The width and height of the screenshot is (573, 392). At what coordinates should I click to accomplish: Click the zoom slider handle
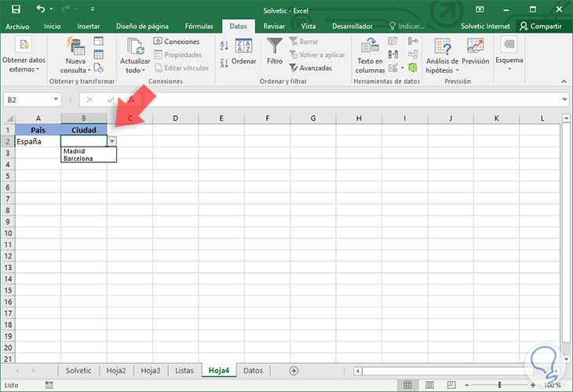[499, 385]
